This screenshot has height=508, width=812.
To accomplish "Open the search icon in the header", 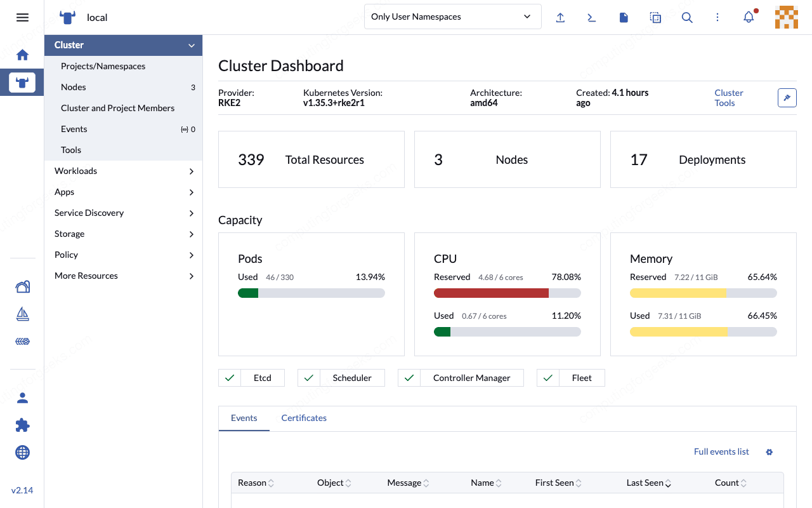I will 687,17.
